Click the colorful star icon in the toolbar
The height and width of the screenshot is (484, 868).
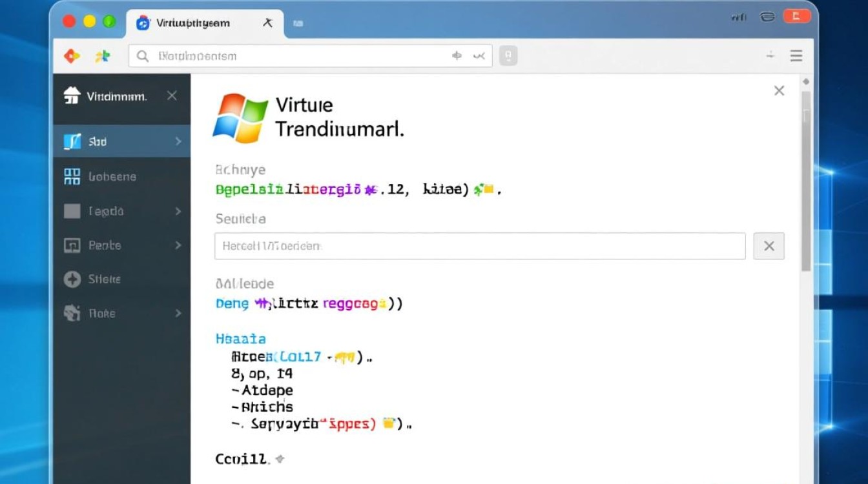(x=103, y=56)
